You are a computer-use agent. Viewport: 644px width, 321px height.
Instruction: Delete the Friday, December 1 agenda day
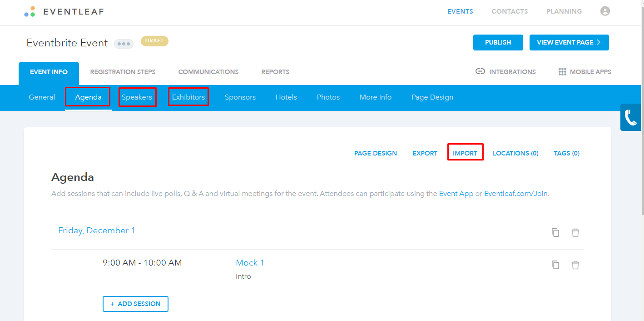(x=575, y=232)
